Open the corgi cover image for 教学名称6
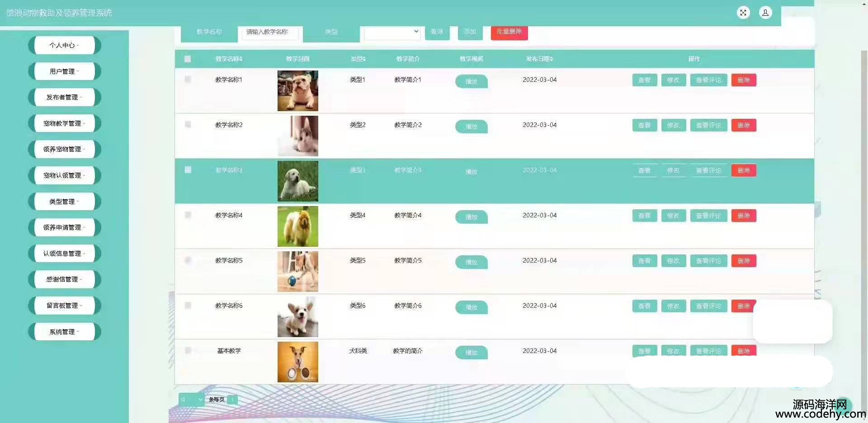The width and height of the screenshot is (868, 423). tap(297, 317)
